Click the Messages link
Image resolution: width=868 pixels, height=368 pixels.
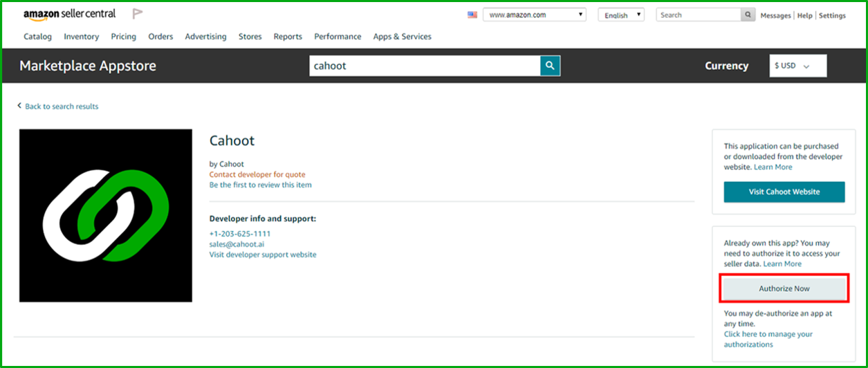point(775,15)
